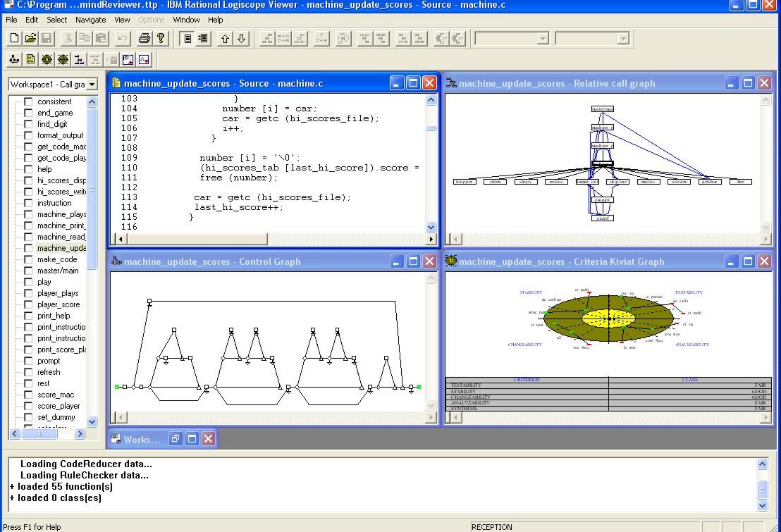The width and height of the screenshot is (781, 532).
Task: Open the Navigate menu
Action: (x=91, y=20)
